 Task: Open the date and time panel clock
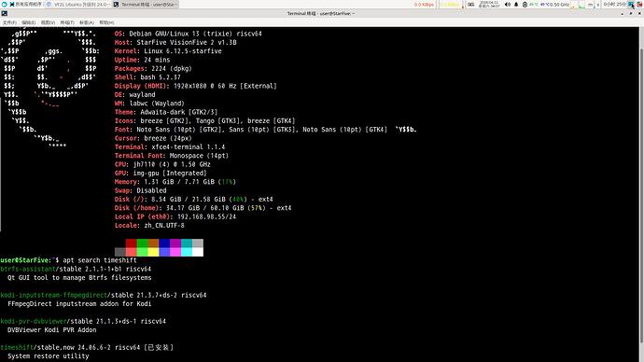pyautogui.click(x=488, y=5)
